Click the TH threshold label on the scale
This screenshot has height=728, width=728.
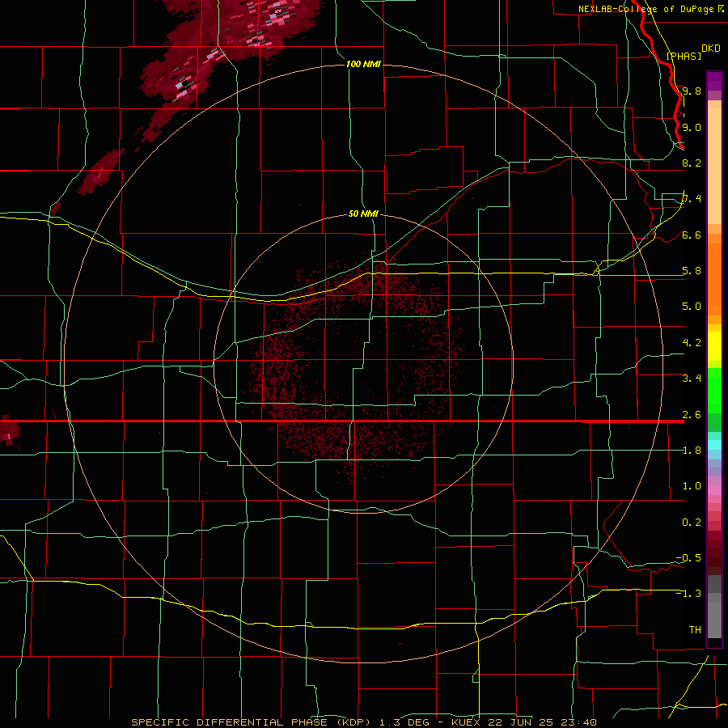pyautogui.click(x=695, y=630)
